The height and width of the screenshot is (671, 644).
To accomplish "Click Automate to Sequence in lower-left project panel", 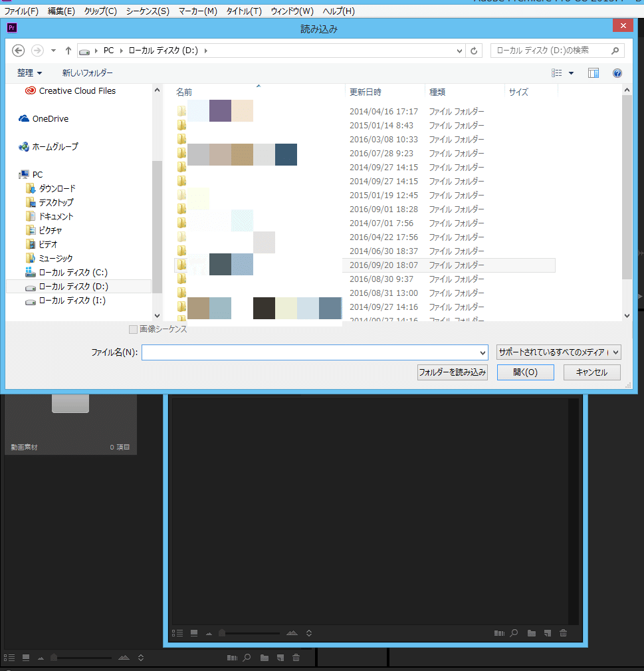I will click(232, 658).
